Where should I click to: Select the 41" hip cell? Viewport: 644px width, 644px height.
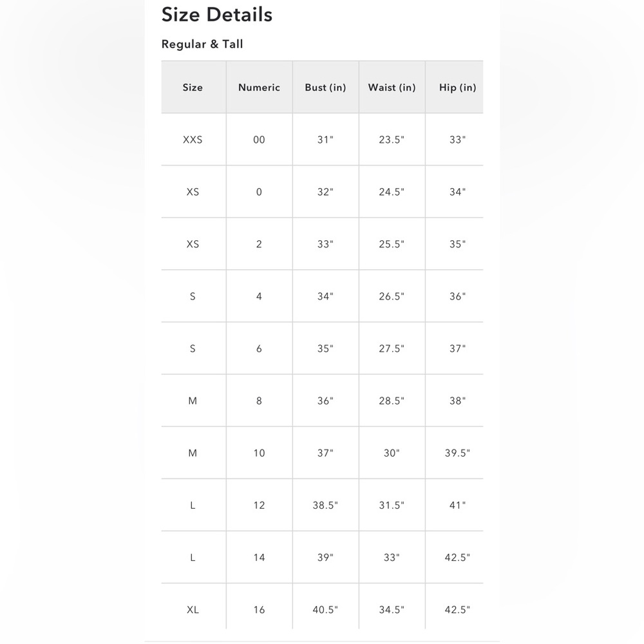tap(457, 505)
